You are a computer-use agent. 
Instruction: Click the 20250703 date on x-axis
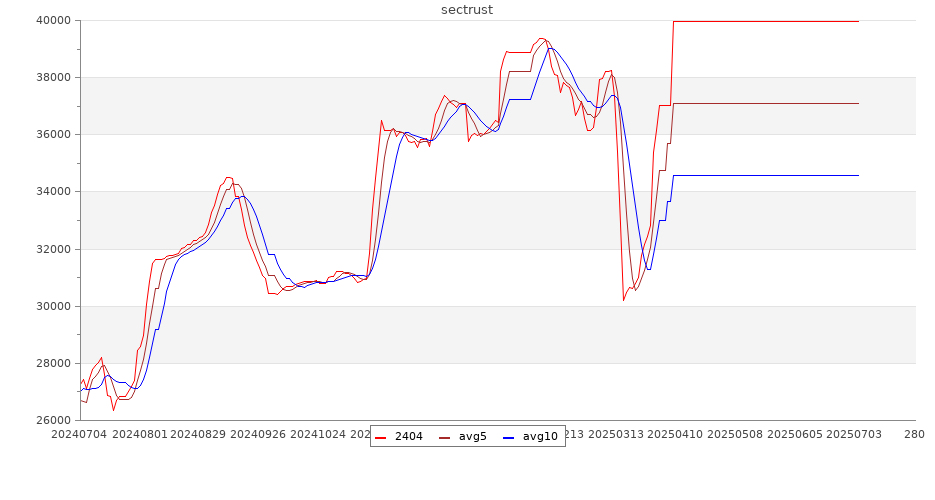coord(853,435)
